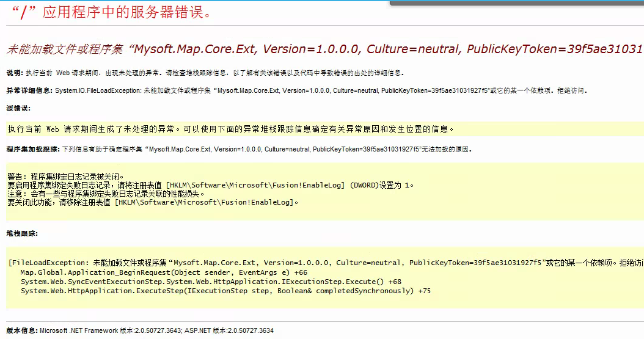Click the italic red assembly load error subtitle

click(324, 49)
